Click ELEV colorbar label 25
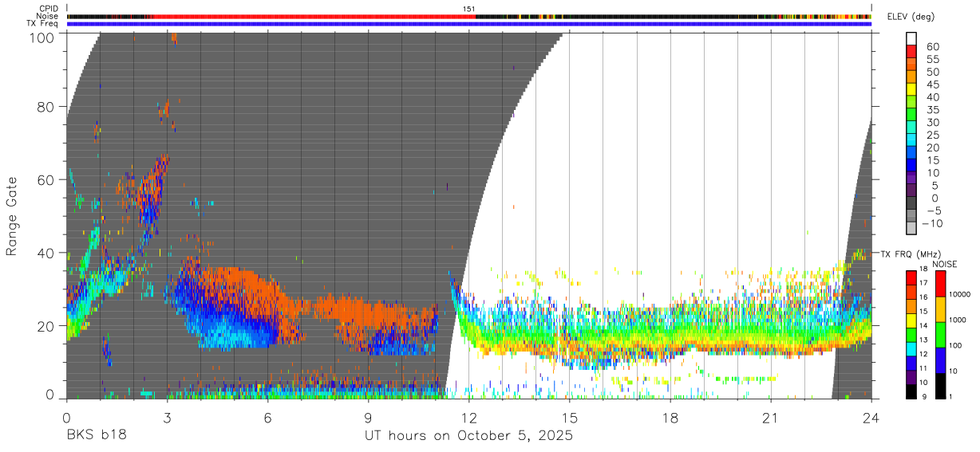The image size is (980, 452). click(931, 135)
